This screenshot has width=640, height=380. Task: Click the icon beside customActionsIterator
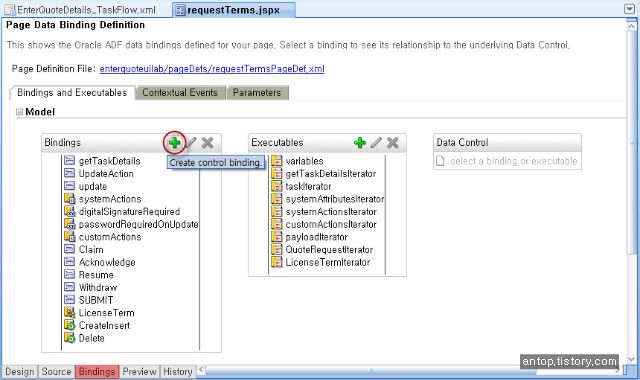277,224
